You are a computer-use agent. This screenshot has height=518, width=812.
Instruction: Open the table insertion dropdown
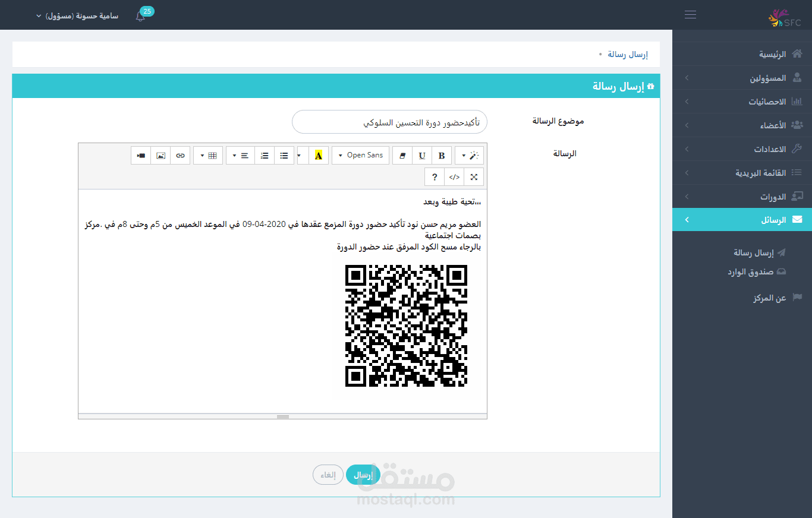tap(208, 155)
